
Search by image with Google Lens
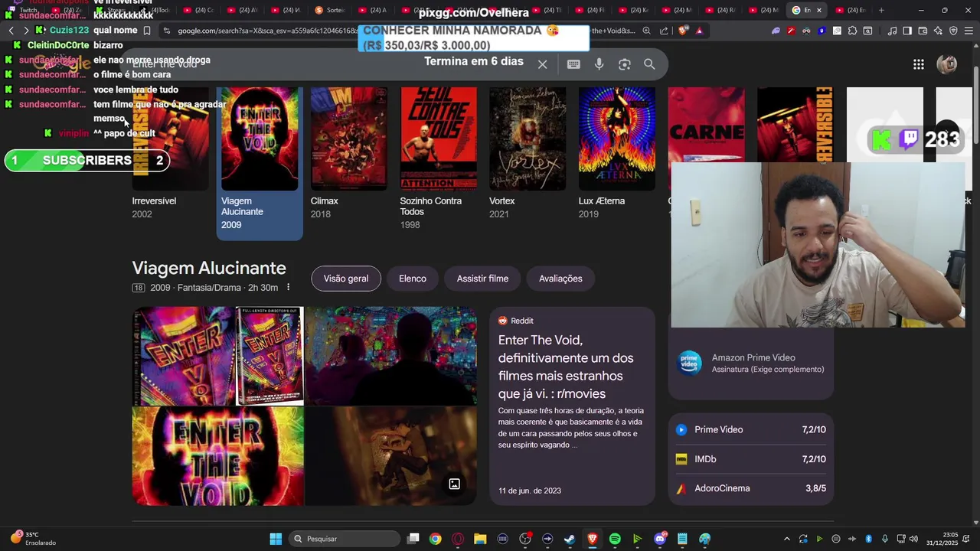pos(625,64)
